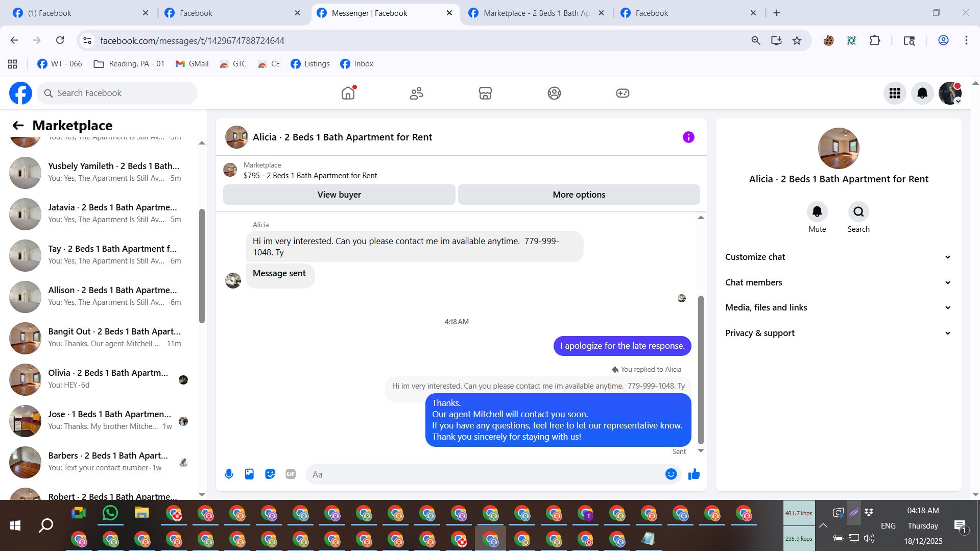Open the Facebook notifications bell
The width and height of the screenshot is (980, 551).
click(922, 93)
